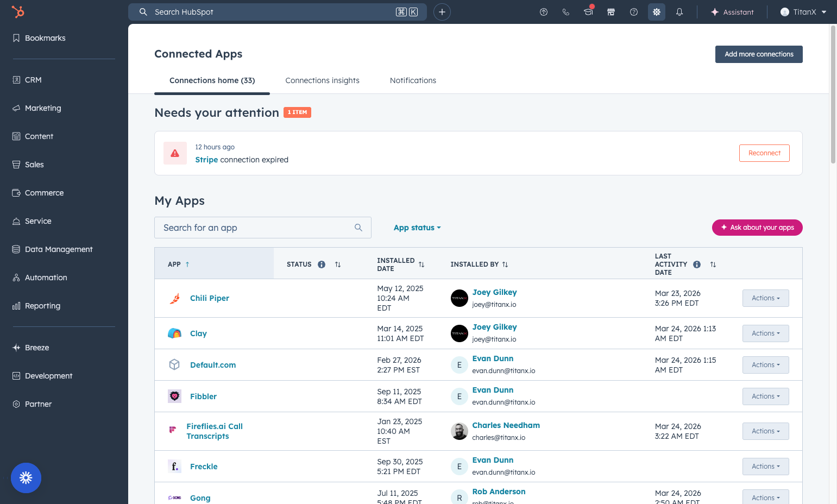This screenshot has height=504, width=837.
Task: Open the upgrade arrow icon in top bar
Action: coord(544,12)
